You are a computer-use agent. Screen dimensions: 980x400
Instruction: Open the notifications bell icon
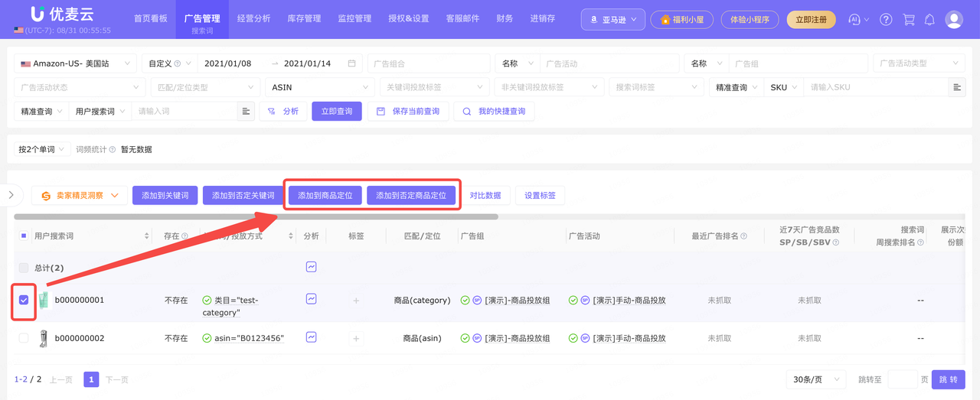[x=929, y=20]
